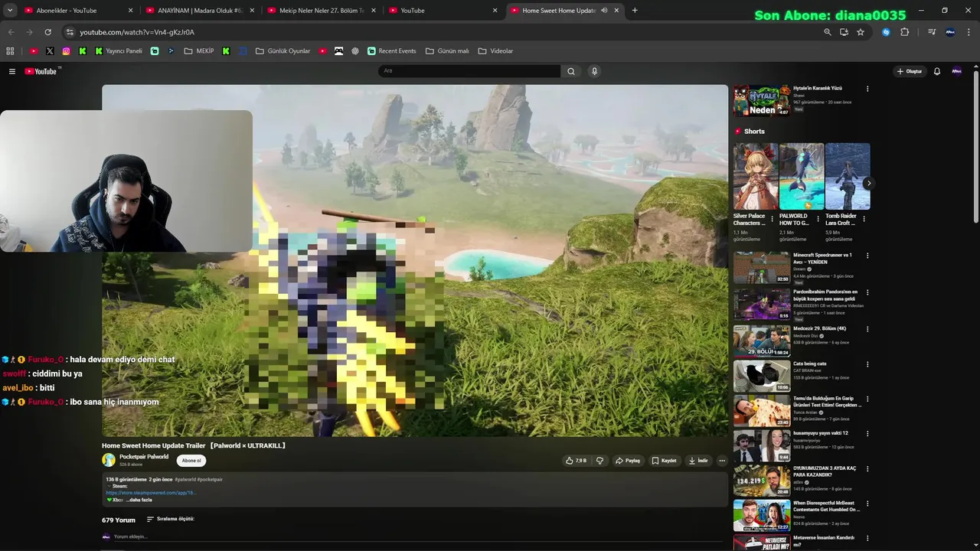This screenshot has width=980, height=551.
Task: Click the İndir download button
Action: pos(698,461)
